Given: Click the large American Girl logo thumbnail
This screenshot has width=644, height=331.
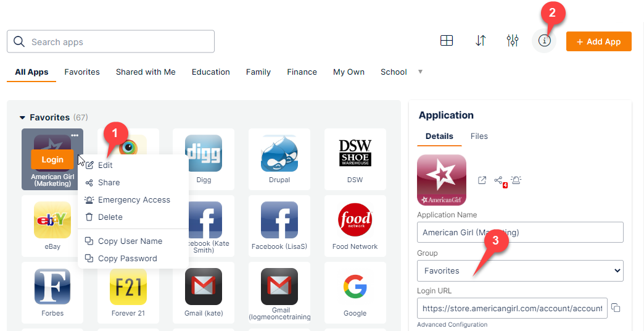Looking at the screenshot, I should point(442,180).
